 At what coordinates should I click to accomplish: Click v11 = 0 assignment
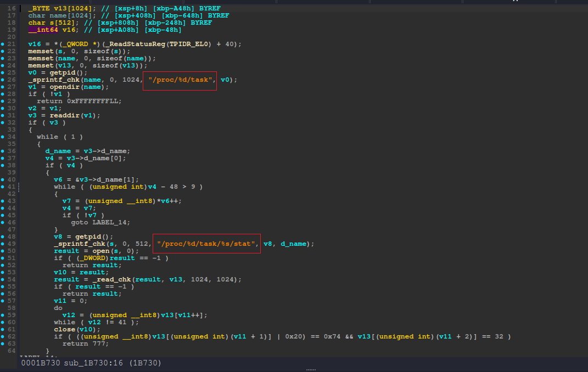tap(71, 301)
